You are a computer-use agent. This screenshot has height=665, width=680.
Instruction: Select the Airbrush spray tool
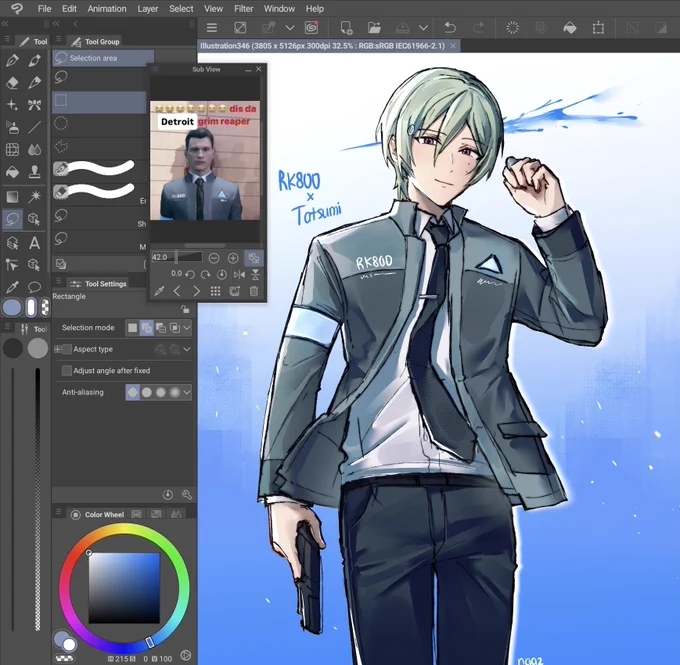(12, 127)
